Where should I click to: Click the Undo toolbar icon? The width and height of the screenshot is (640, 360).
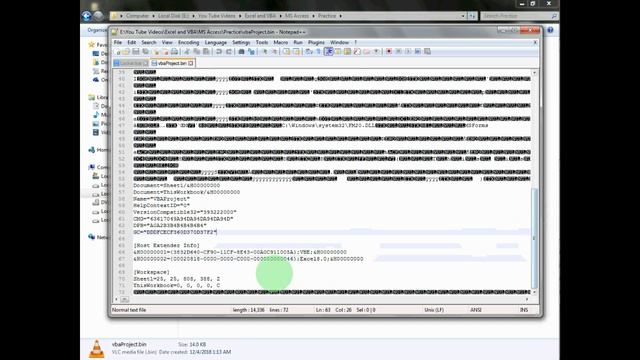tap(219, 51)
